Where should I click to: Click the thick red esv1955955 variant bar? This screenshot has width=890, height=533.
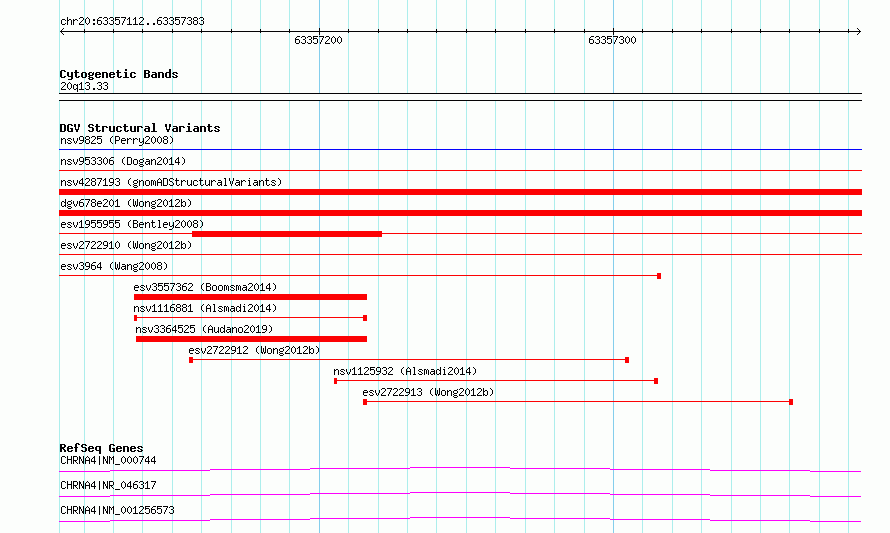pyautogui.click(x=287, y=234)
